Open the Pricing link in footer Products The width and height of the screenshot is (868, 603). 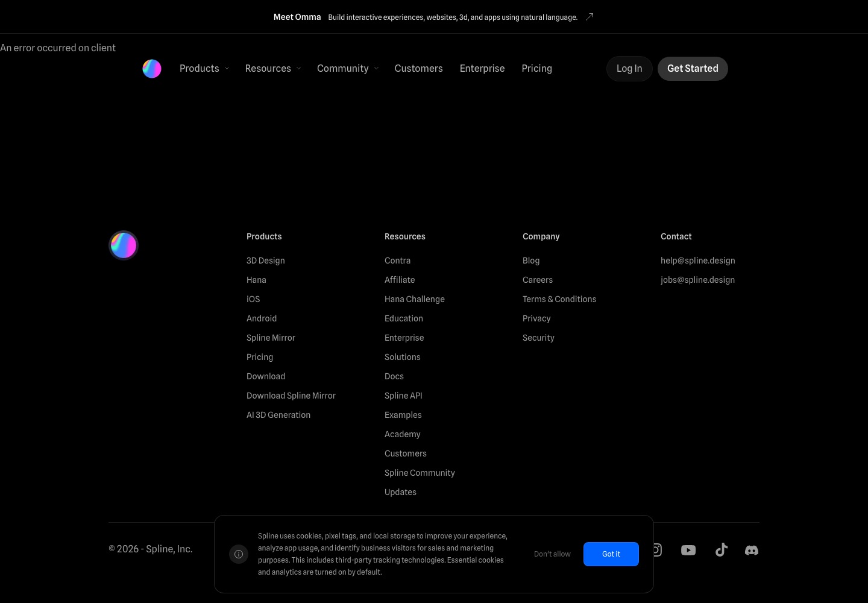[x=260, y=357]
